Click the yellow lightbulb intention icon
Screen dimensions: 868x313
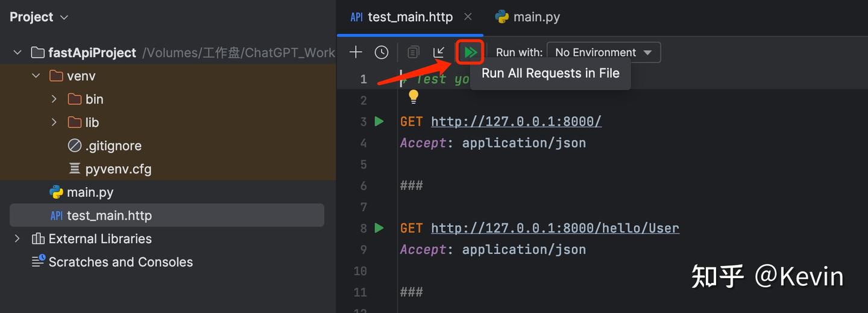click(414, 96)
